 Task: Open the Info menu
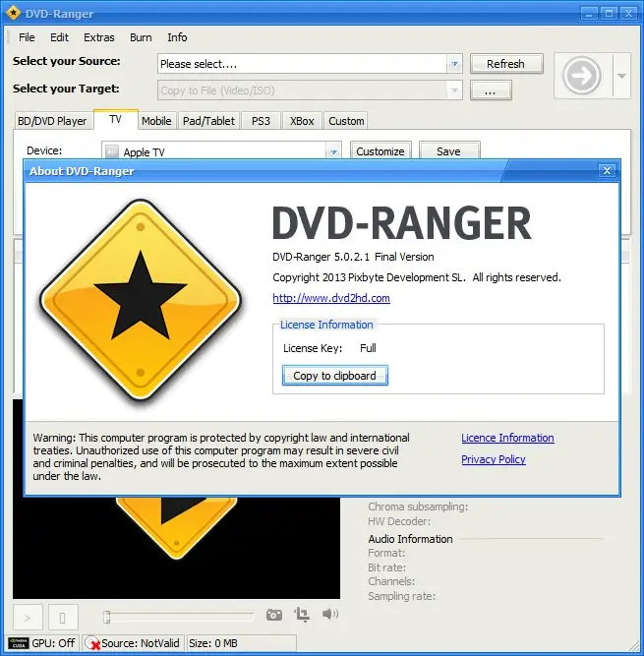click(x=177, y=37)
